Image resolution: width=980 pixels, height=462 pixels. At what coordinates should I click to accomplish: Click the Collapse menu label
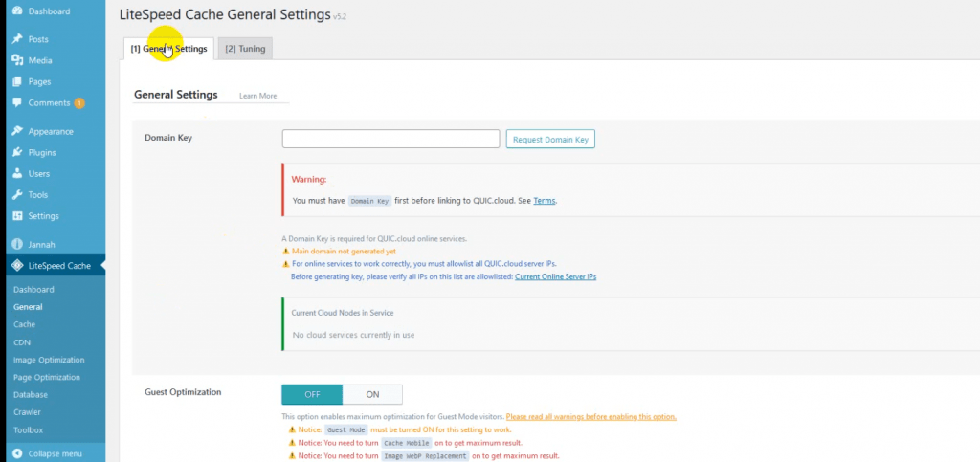pyautogui.click(x=55, y=454)
